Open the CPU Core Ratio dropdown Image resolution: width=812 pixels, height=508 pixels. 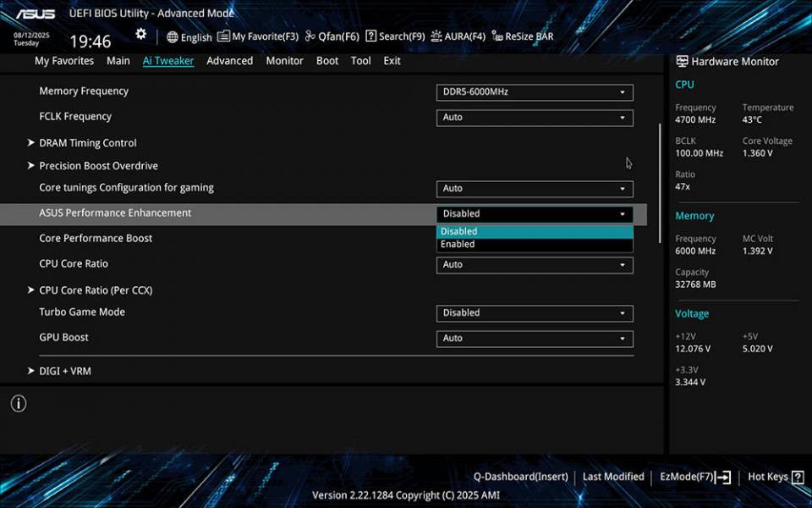(535, 264)
